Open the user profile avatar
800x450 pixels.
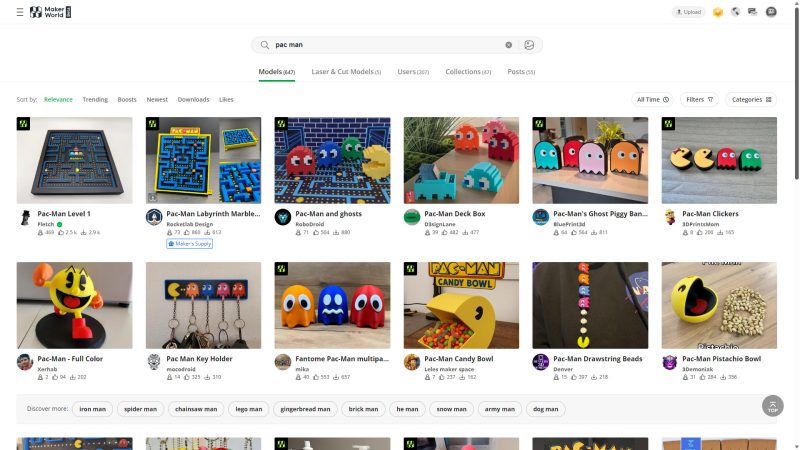pyautogui.click(x=771, y=12)
